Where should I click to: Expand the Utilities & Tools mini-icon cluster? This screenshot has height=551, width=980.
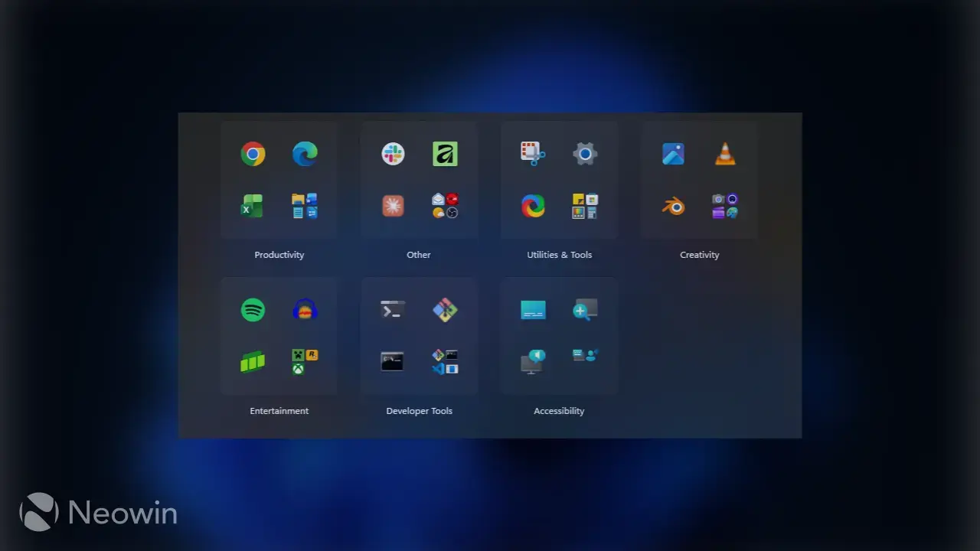[x=585, y=206]
